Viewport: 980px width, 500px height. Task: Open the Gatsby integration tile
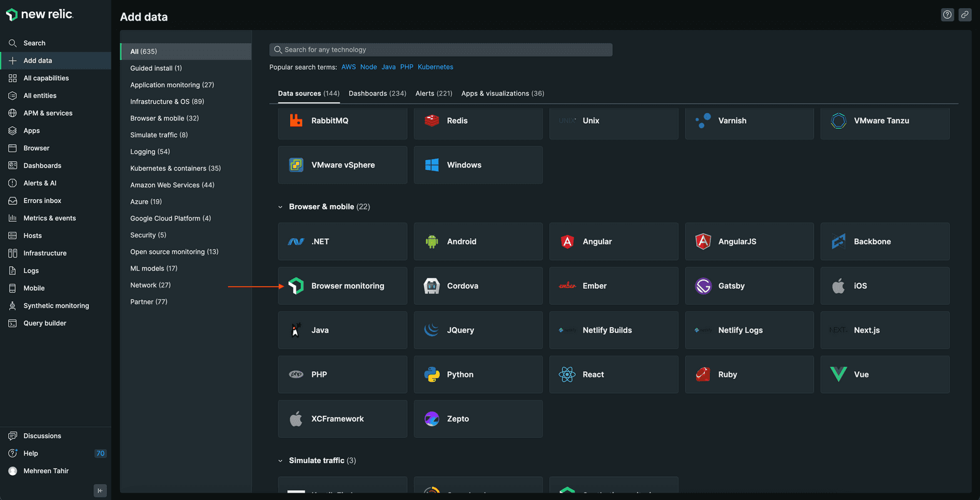tap(749, 286)
